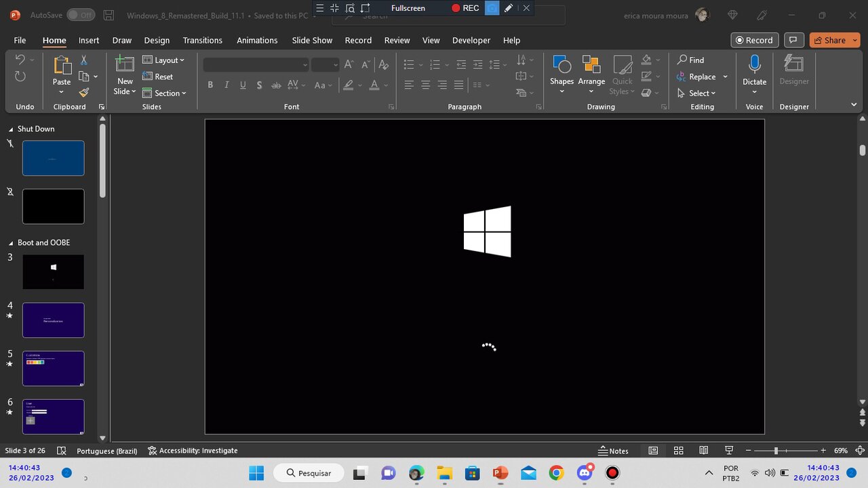Click the Record button at top right
Image resolution: width=868 pixels, height=488 pixels.
(755, 40)
